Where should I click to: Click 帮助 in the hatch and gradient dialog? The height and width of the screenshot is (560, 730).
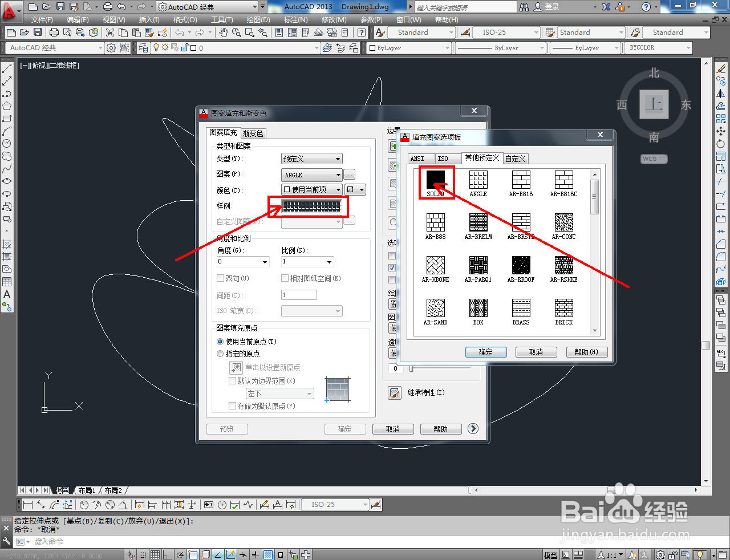click(x=441, y=429)
